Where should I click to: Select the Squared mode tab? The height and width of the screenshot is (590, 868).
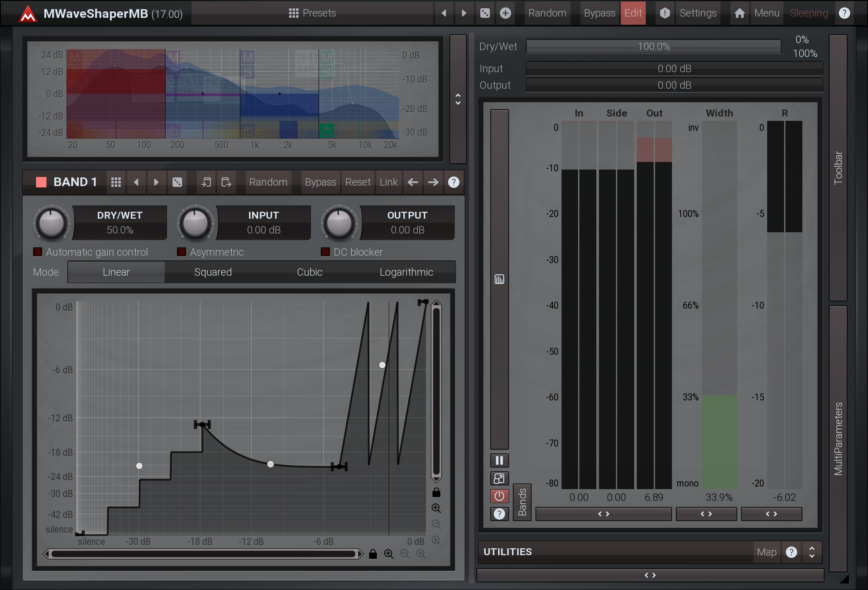(213, 272)
